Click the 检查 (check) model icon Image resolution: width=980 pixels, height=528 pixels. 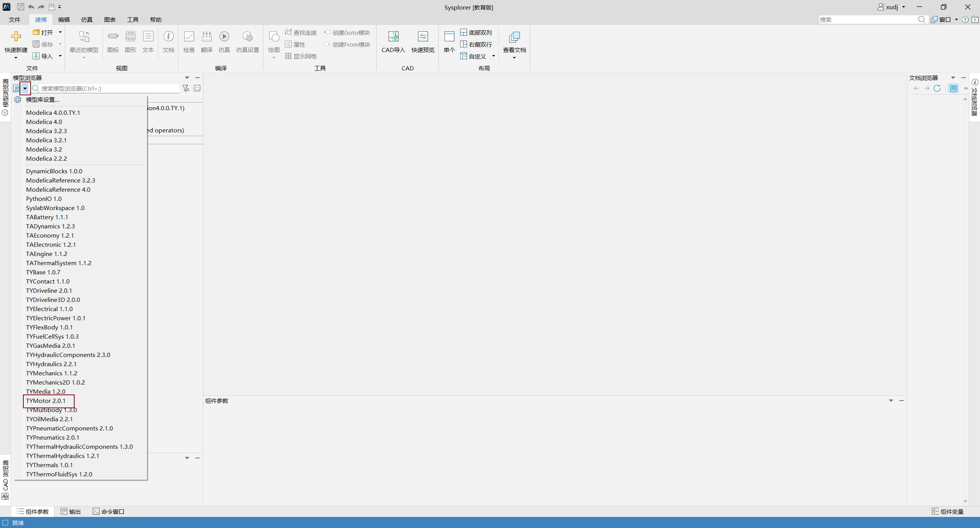click(189, 37)
